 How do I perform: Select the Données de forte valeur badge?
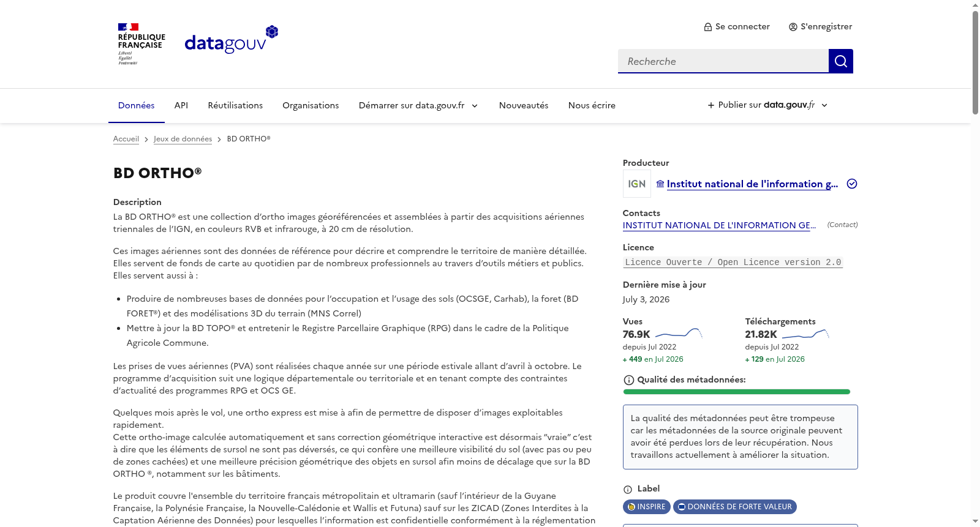click(x=734, y=507)
